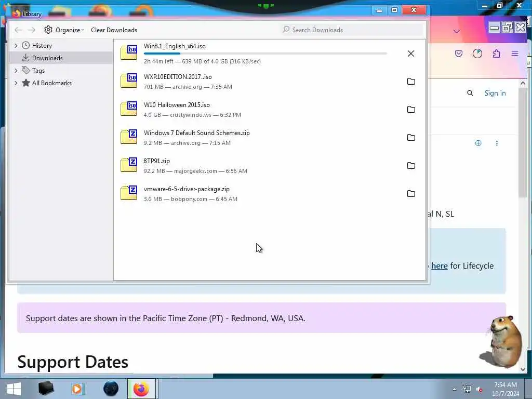Viewport: 532px width, 399px height.
Task: Click the Win8.1 download progress bar
Action: coord(265,54)
